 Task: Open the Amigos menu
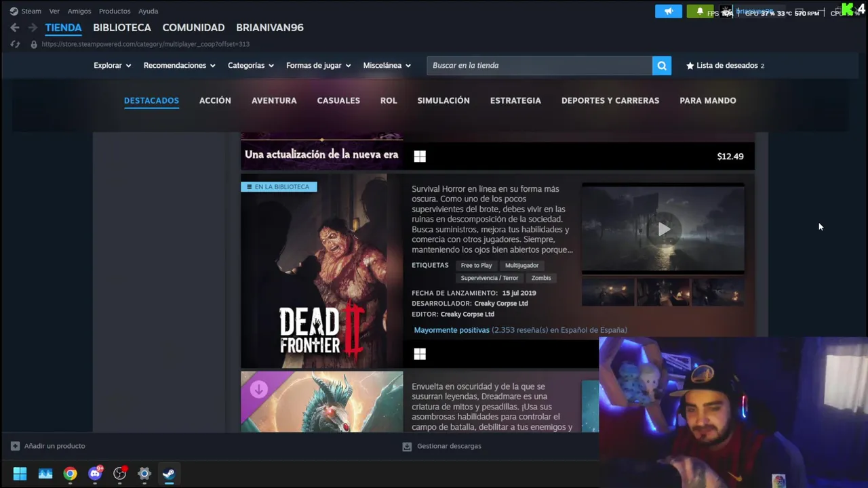pyautogui.click(x=79, y=11)
